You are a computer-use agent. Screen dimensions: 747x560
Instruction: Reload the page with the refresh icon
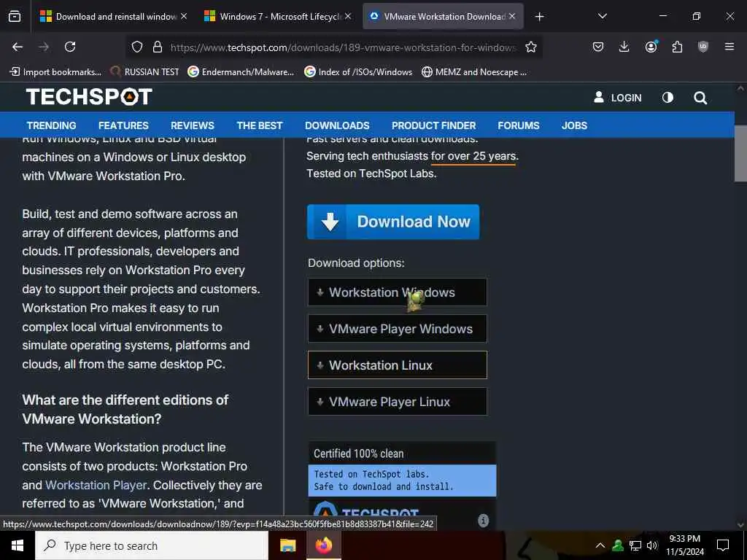(x=70, y=47)
